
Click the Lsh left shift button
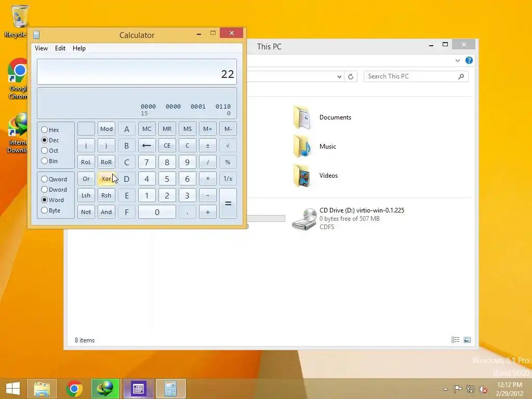click(x=86, y=195)
